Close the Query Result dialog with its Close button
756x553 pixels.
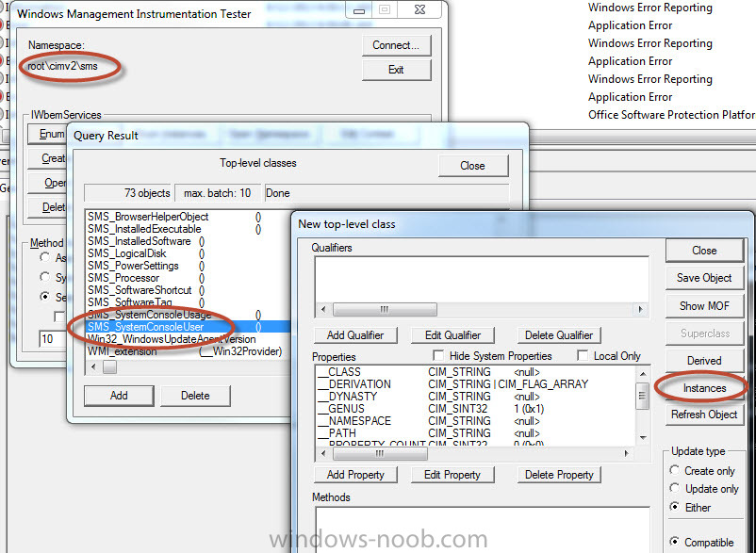[x=472, y=166]
